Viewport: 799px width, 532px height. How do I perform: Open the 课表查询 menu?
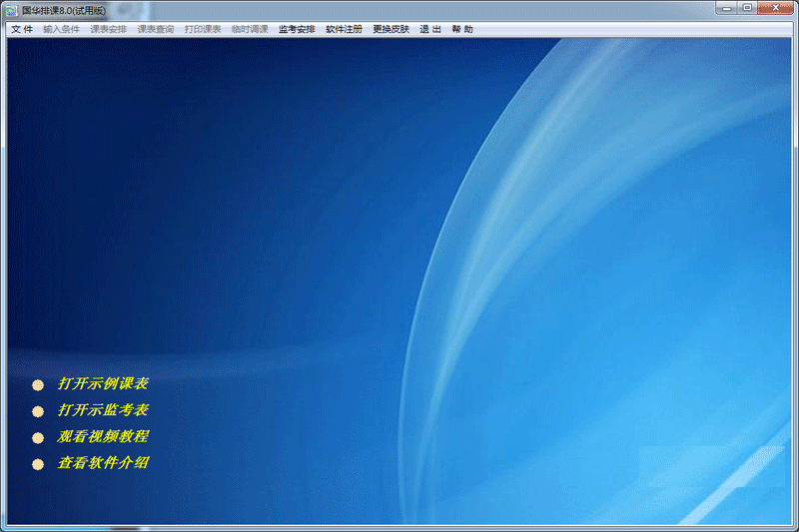(x=155, y=29)
